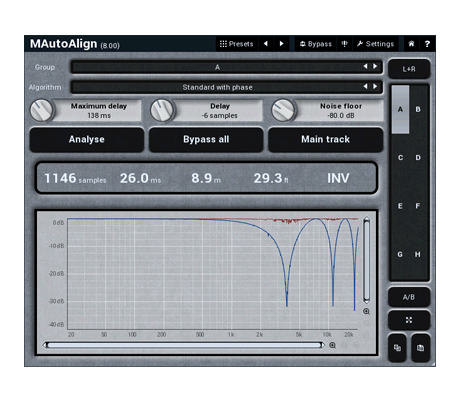Select preset slot D
Screen dimensions: 460x416
pos(418,158)
